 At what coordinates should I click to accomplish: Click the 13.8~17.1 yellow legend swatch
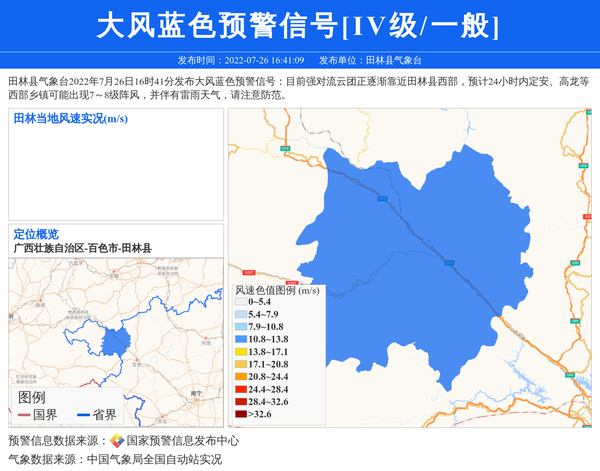(240, 352)
